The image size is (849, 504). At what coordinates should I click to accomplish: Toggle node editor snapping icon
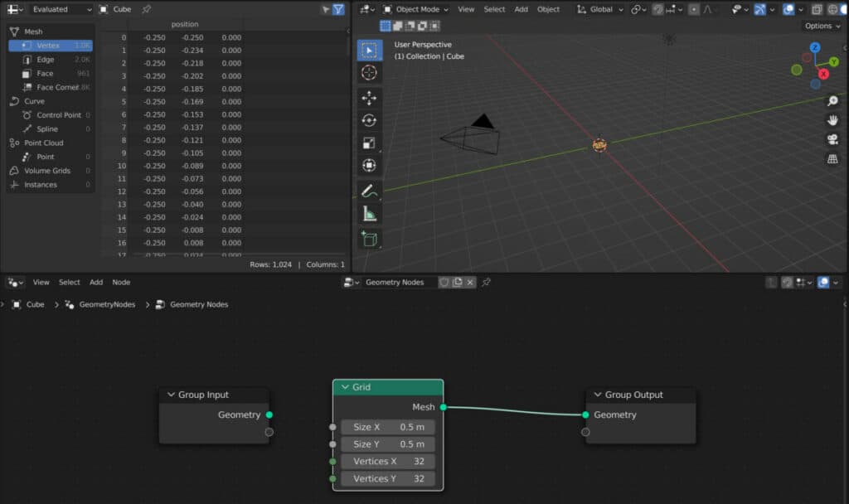787,282
